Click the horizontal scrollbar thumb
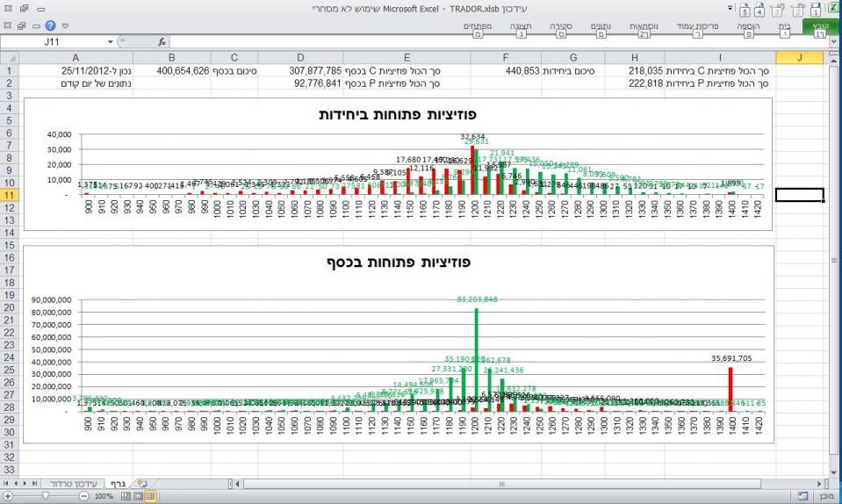 tap(502, 484)
